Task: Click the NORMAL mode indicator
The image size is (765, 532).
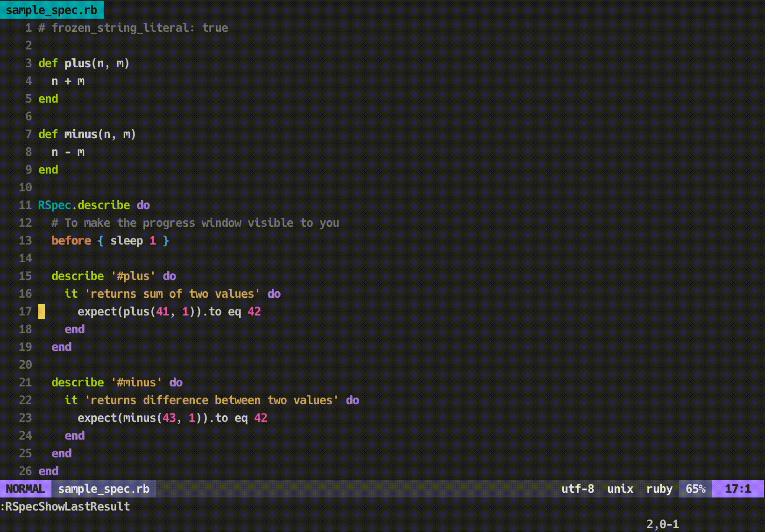Action: pos(25,489)
